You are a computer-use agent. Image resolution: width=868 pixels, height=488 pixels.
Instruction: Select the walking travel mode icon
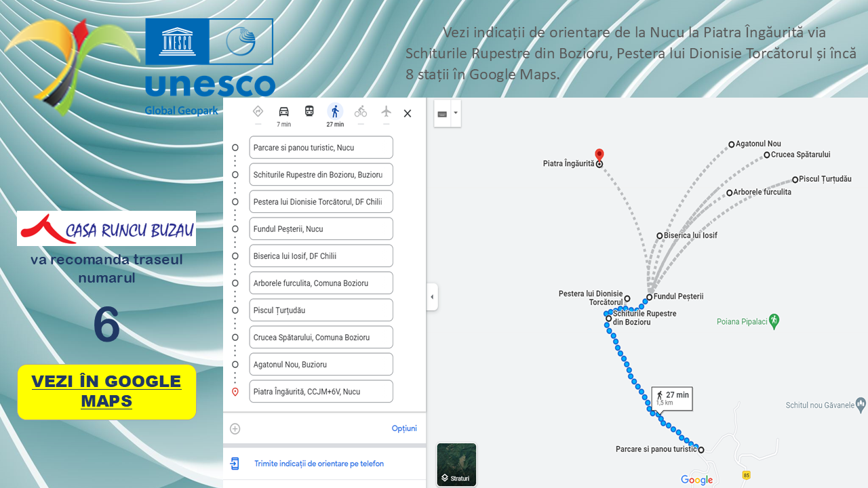click(335, 112)
